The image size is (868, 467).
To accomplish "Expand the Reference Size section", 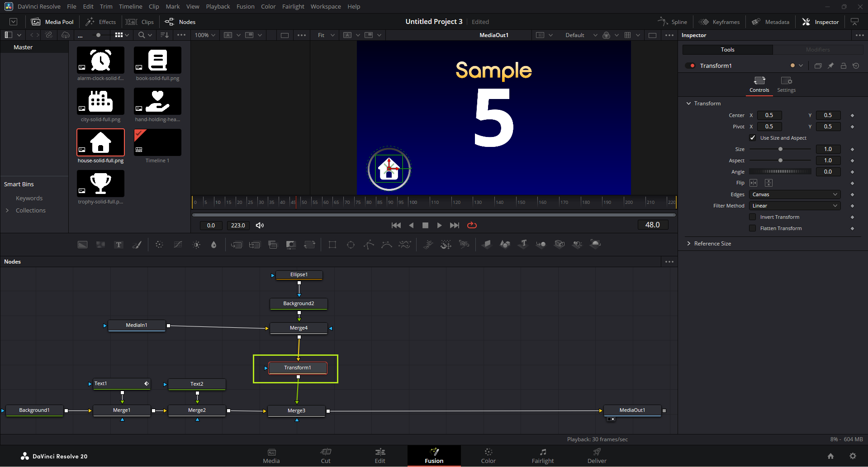I will (712, 244).
